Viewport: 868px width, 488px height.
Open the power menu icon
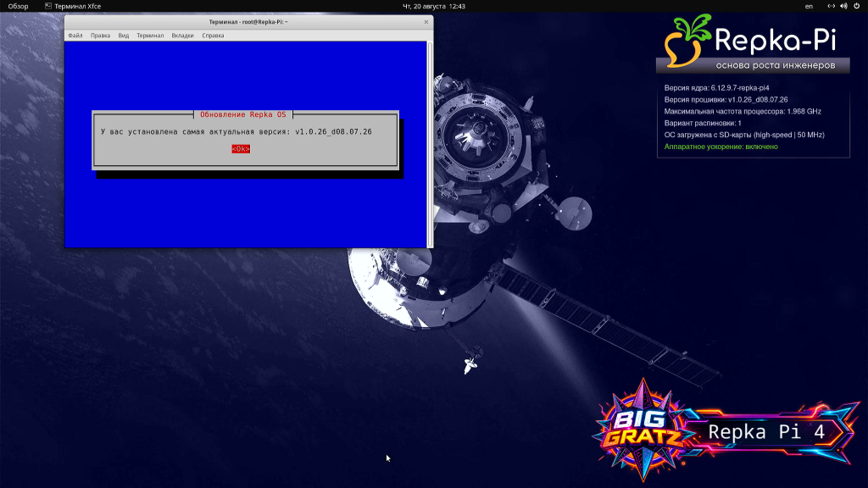pyautogui.click(x=856, y=6)
